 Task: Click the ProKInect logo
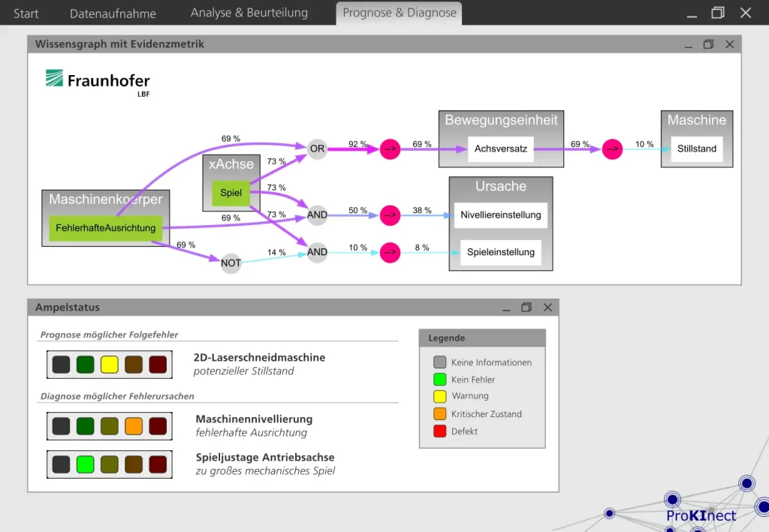tap(701, 515)
